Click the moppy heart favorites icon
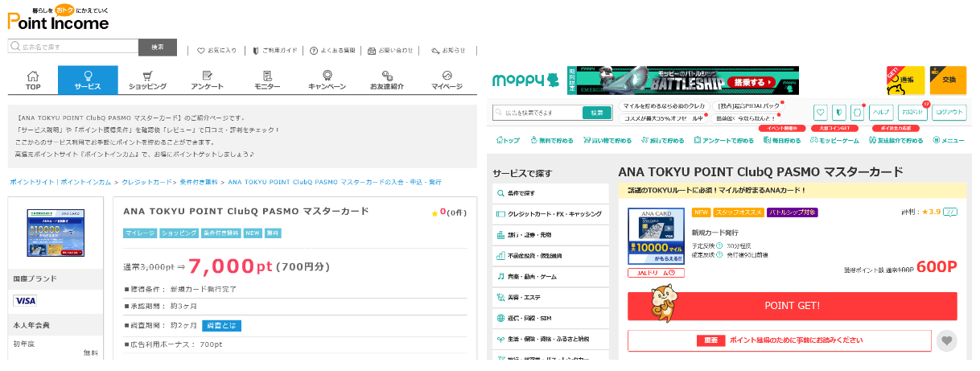 821,113
